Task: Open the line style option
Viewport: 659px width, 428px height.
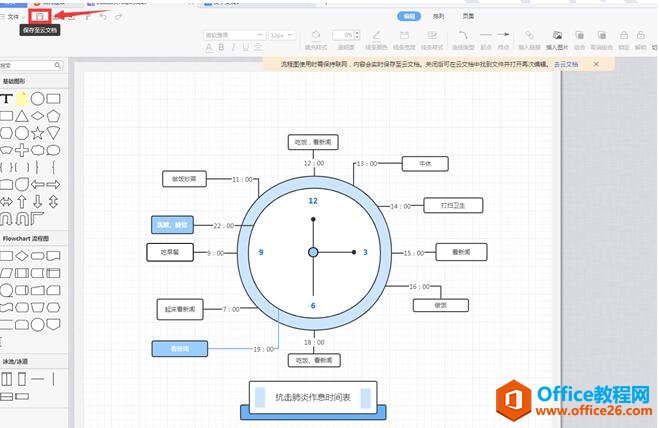Action: [x=432, y=35]
